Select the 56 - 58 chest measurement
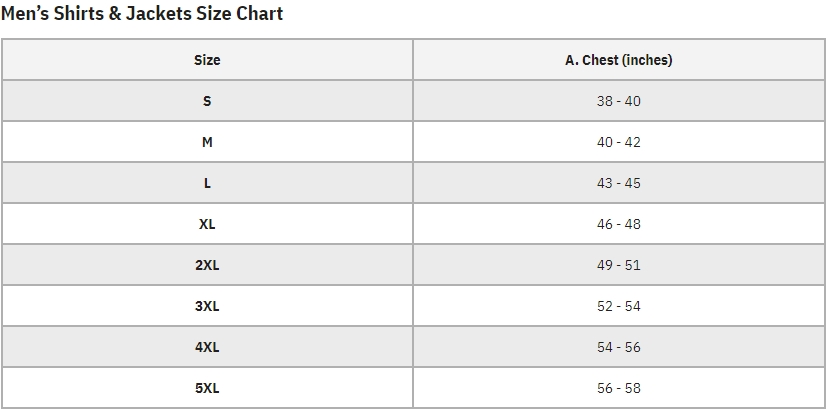The height and width of the screenshot is (411, 828). pos(618,388)
